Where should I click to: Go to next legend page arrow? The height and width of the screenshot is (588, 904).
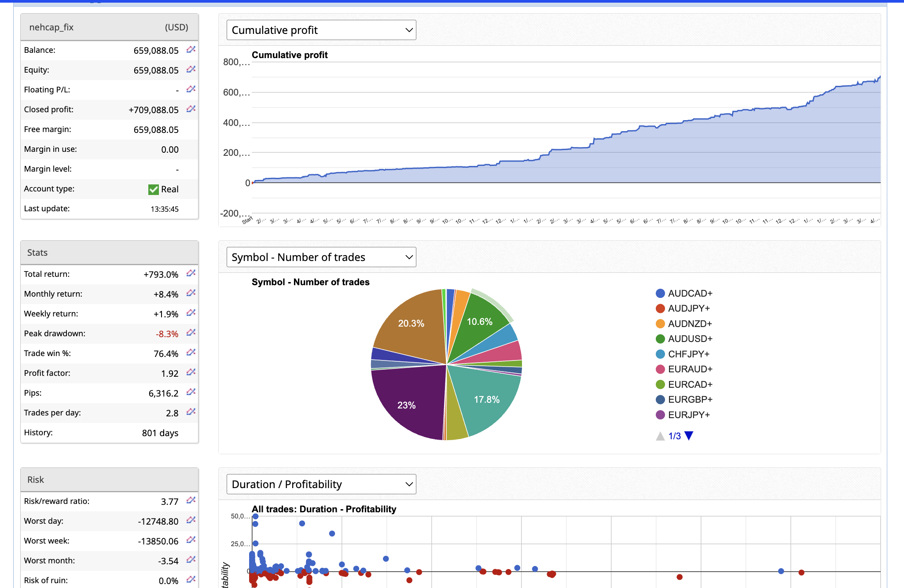[x=689, y=436]
